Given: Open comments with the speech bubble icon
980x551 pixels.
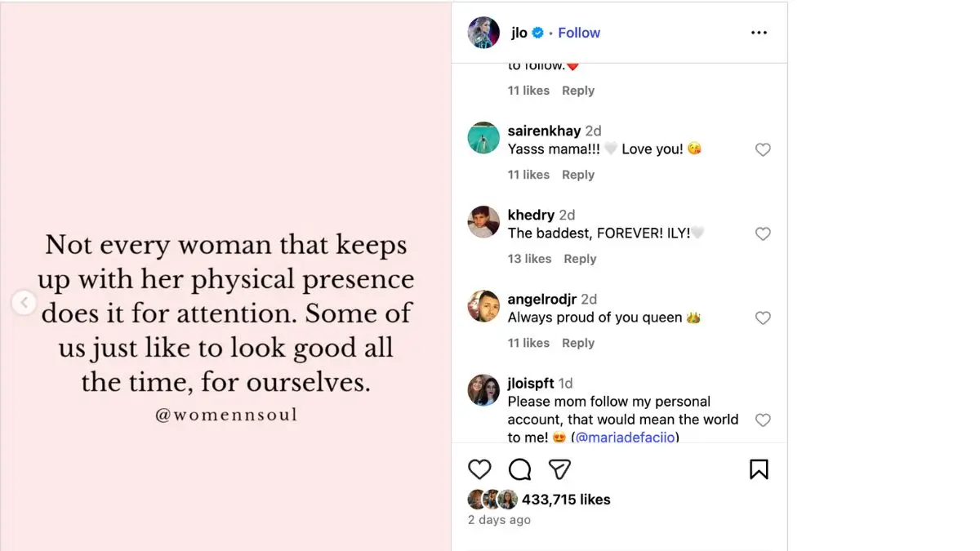Looking at the screenshot, I should click(x=519, y=469).
